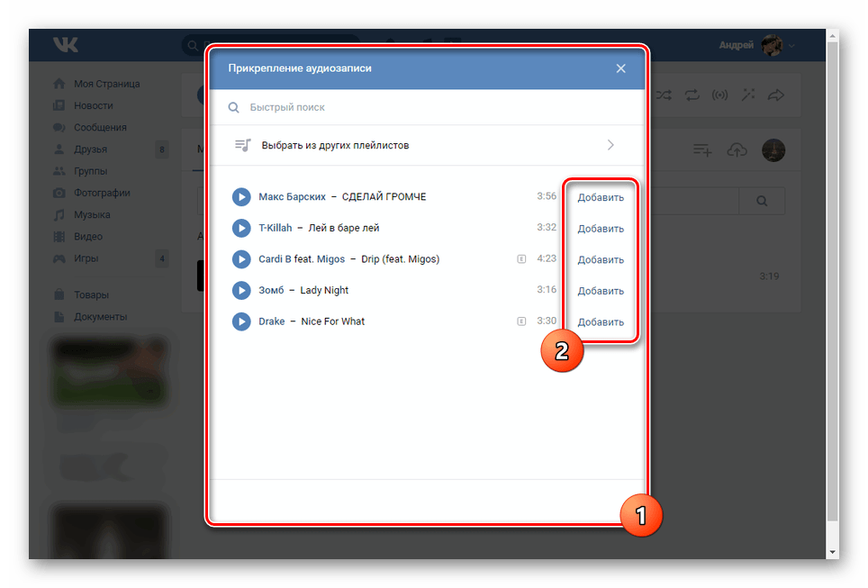Add the Макс Барских song
868x588 pixels.
pos(601,197)
